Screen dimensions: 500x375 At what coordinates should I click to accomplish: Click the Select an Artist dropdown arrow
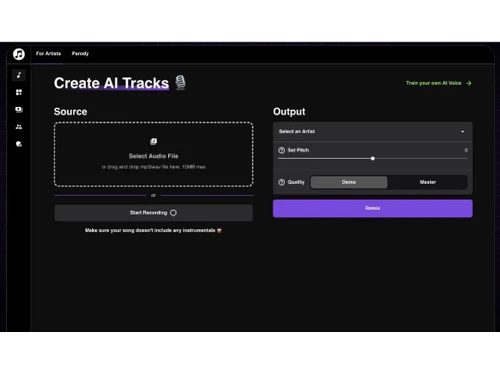[x=462, y=132]
